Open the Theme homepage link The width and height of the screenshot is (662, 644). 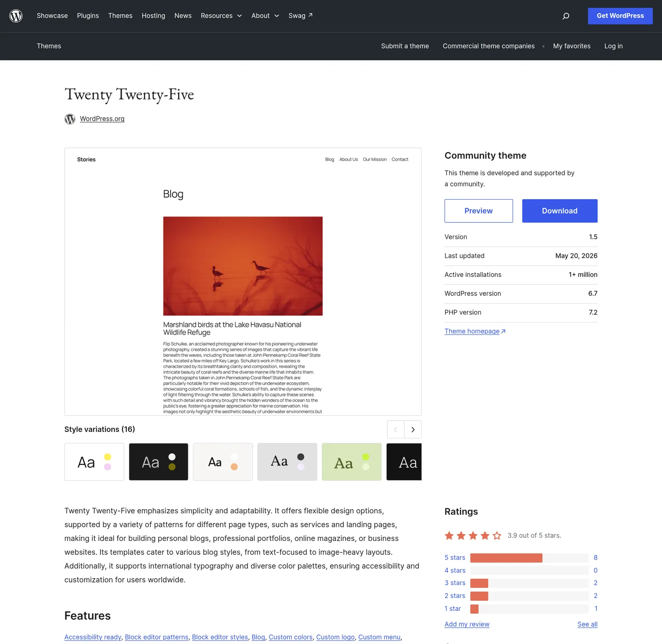point(475,331)
